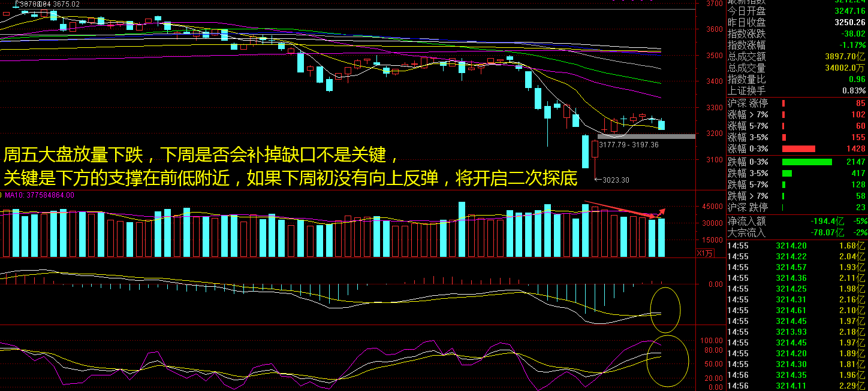
Task: Select the opening value 3247.16
Action: tap(850, 11)
